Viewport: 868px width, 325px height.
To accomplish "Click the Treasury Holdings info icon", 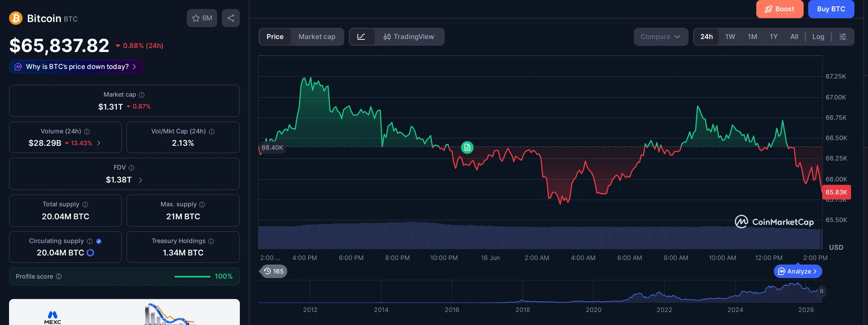I will (211, 241).
